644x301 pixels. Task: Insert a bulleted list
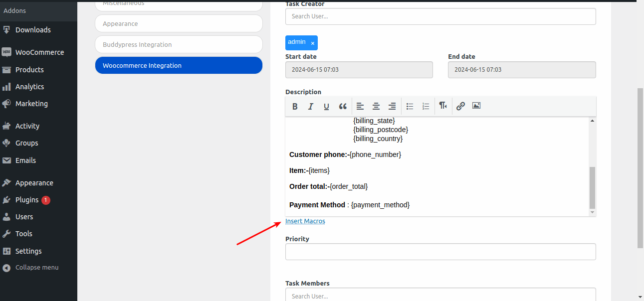[410, 106]
